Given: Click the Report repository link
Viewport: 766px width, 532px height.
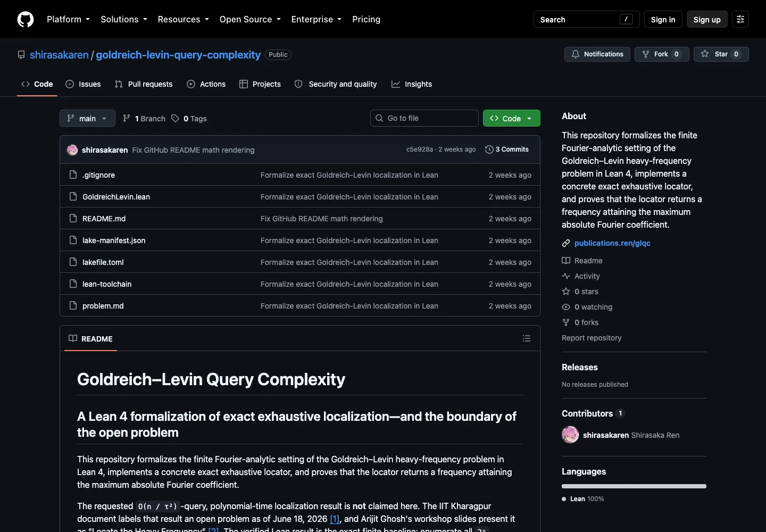Looking at the screenshot, I should 592,338.
